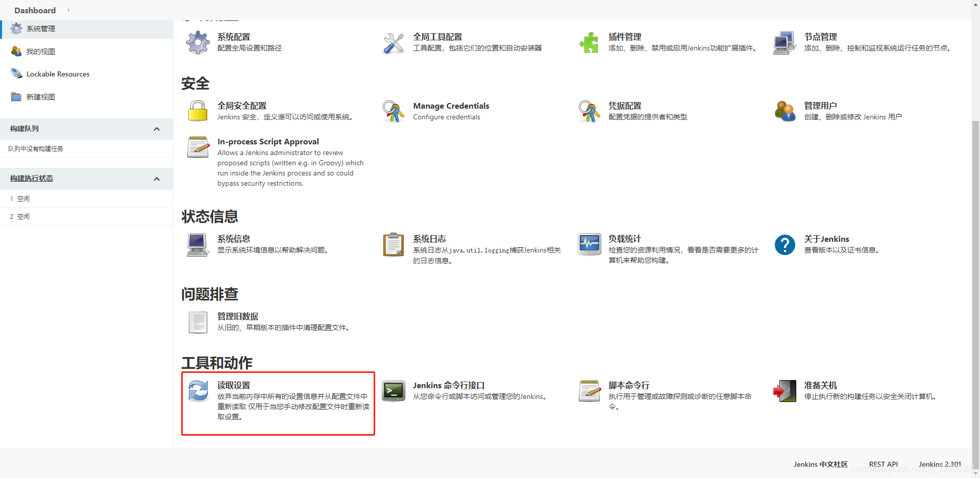
Task: Open the 脚本命令行 script console icon
Action: [589, 391]
